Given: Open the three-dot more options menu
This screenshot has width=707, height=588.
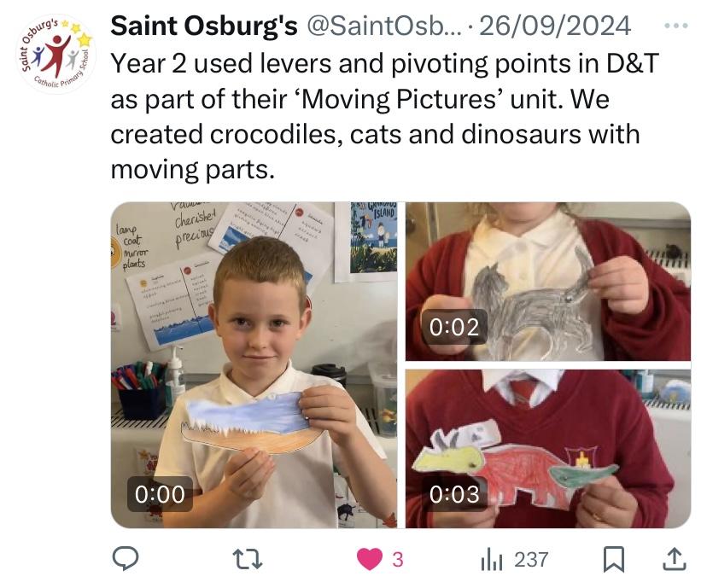Looking at the screenshot, I should click(x=676, y=26).
